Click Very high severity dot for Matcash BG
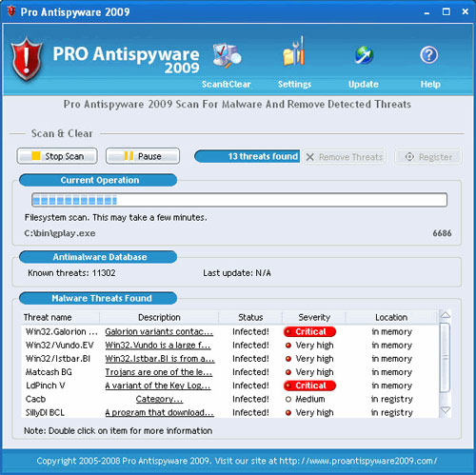 click(288, 372)
